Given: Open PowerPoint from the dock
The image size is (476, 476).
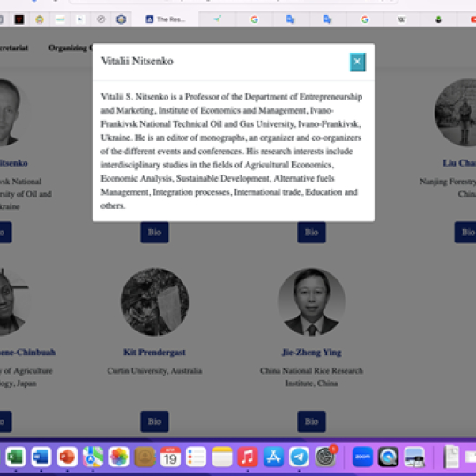Looking at the screenshot, I should tap(67, 457).
